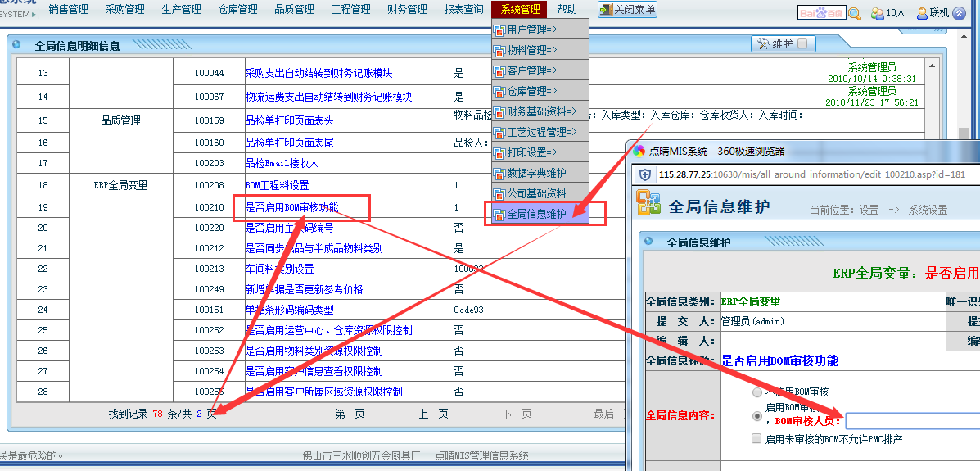
Task: Expand the 打印设置 submenu
Action: [x=532, y=152]
